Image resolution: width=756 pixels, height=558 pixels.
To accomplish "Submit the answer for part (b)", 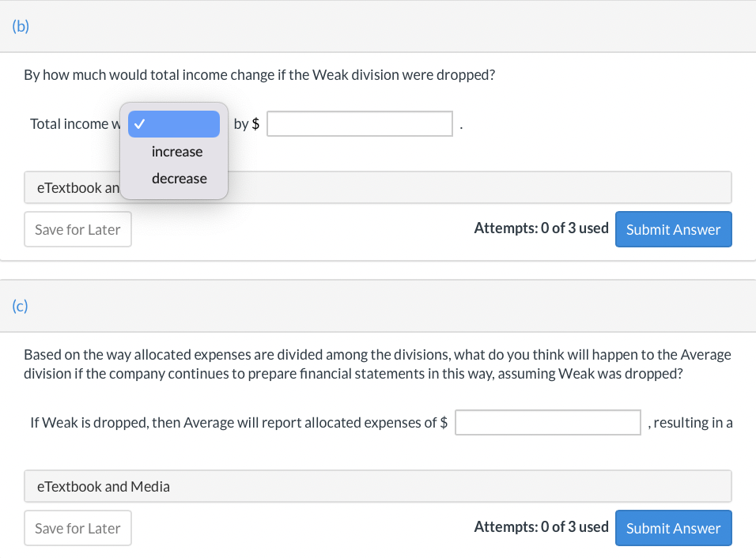I will pyautogui.click(x=673, y=229).
